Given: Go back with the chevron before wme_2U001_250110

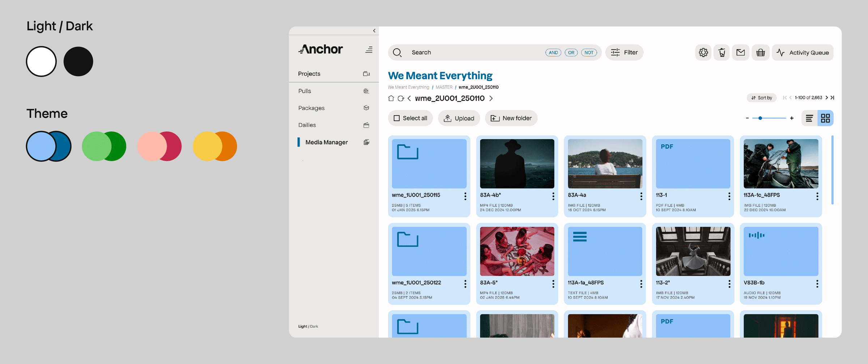Looking at the screenshot, I should click(x=409, y=98).
